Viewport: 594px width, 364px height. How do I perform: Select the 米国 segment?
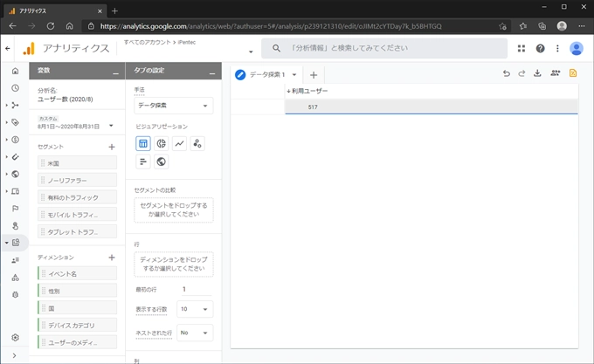(77, 163)
